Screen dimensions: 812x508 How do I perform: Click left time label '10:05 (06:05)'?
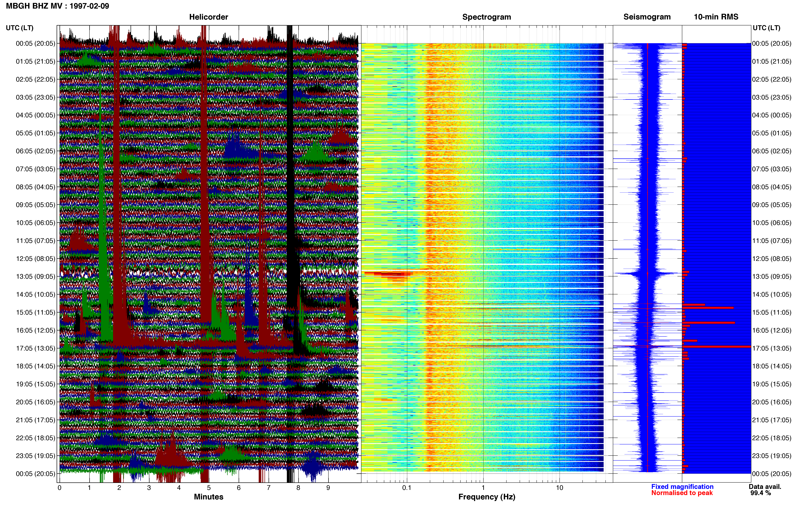coord(35,223)
